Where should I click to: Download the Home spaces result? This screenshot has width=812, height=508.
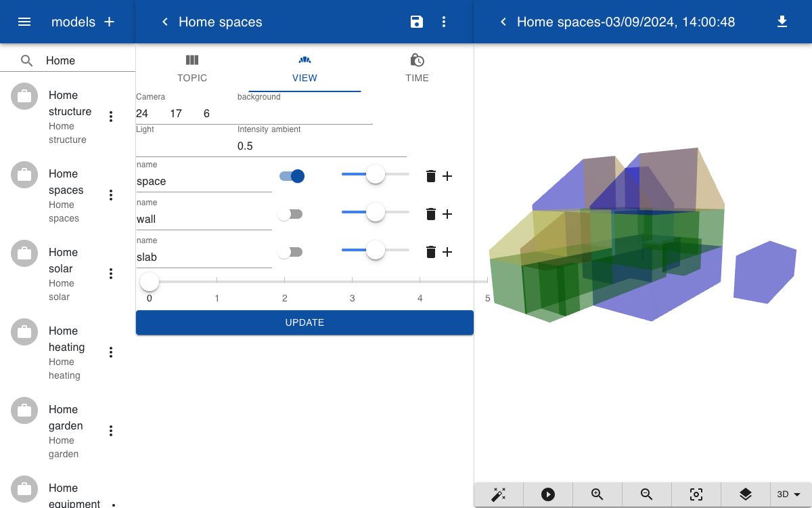pyautogui.click(x=782, y=22)
